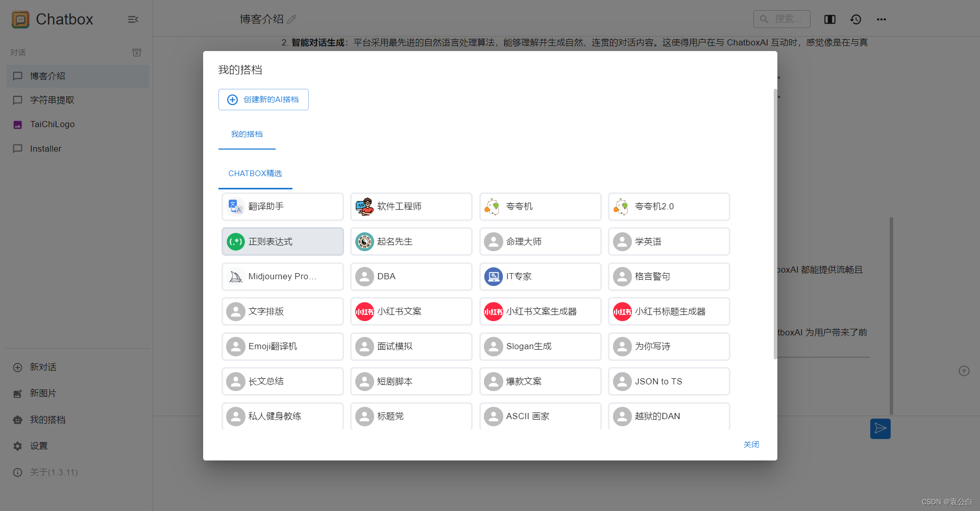980x511 pixels.
Task: Select the ASCII 画家 copilot
Action: 541,416
